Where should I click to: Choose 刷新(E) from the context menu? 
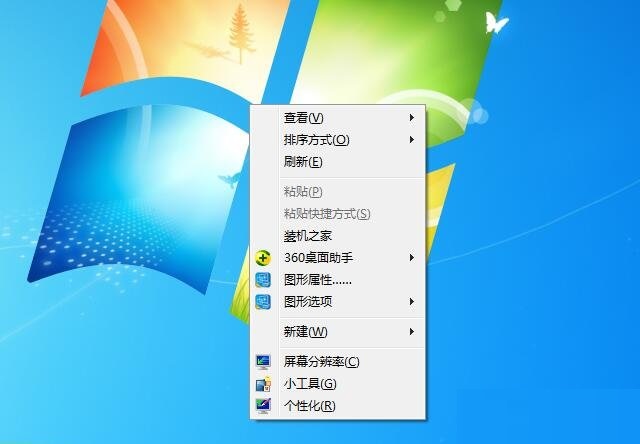[x=338, y=162]
